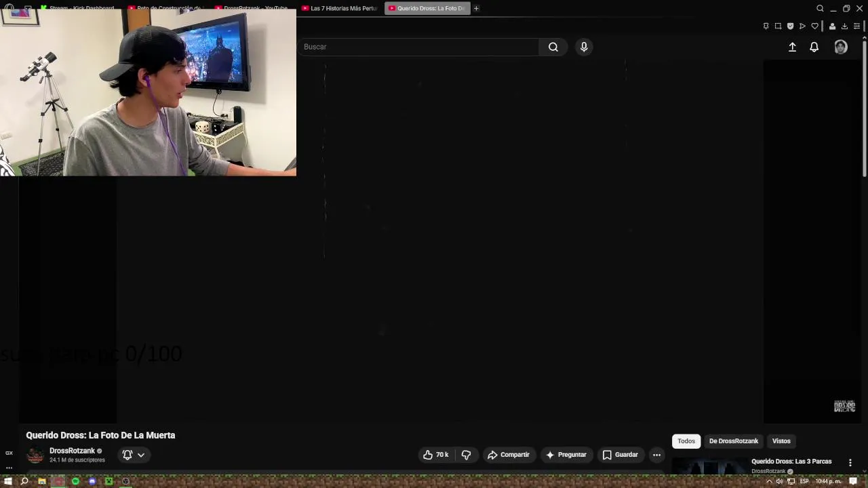
Task: Open the Easy Setup sliders icon
Action: tap(856, 26)
